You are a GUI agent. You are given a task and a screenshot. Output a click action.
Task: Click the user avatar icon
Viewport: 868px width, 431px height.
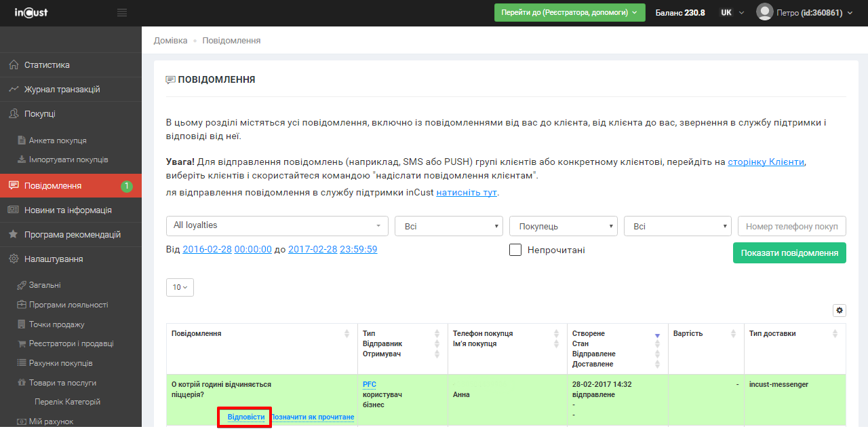764,12
